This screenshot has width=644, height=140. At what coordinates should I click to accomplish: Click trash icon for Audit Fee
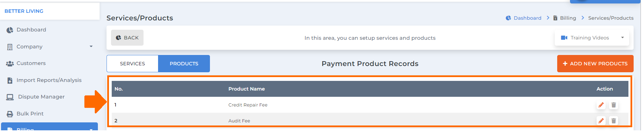(x=614, y=121)
